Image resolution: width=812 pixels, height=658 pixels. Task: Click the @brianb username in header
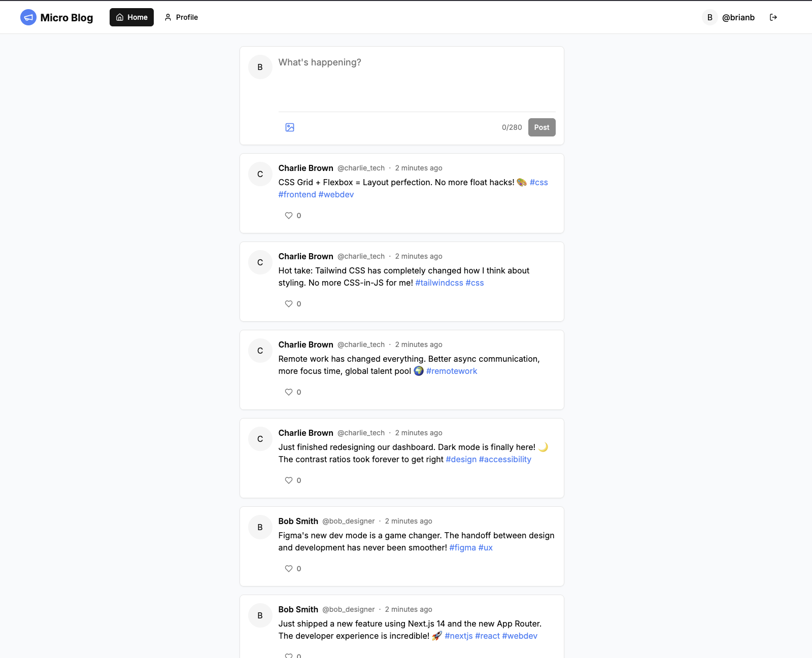tap(738, 17)
